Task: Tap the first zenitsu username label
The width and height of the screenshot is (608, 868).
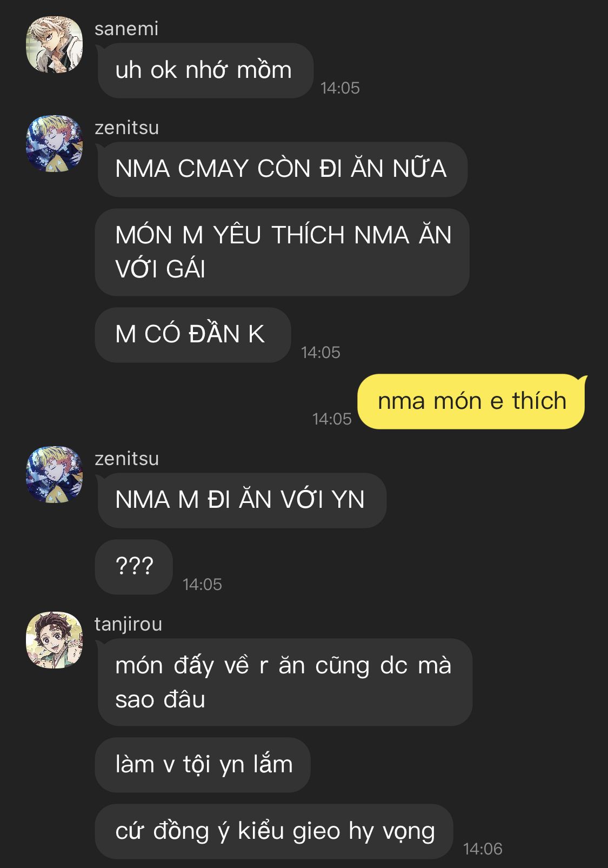Action: click(127, 128)
